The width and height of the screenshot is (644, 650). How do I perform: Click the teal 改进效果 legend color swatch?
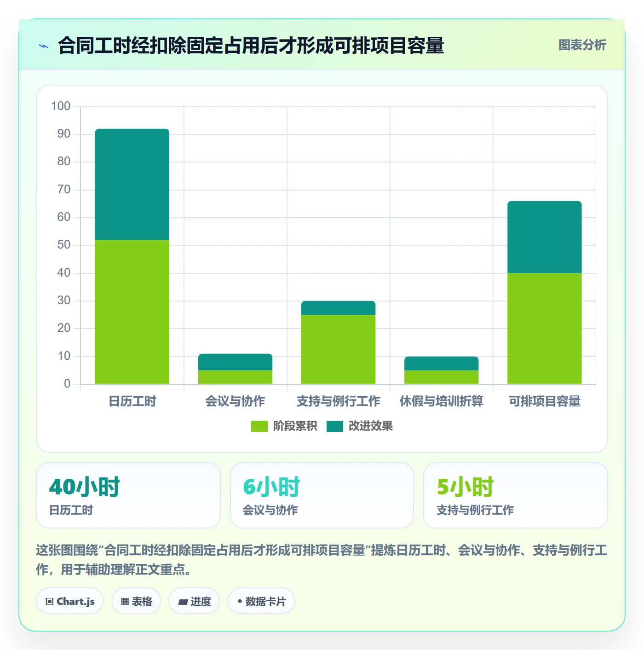click(x=335, y=426)
